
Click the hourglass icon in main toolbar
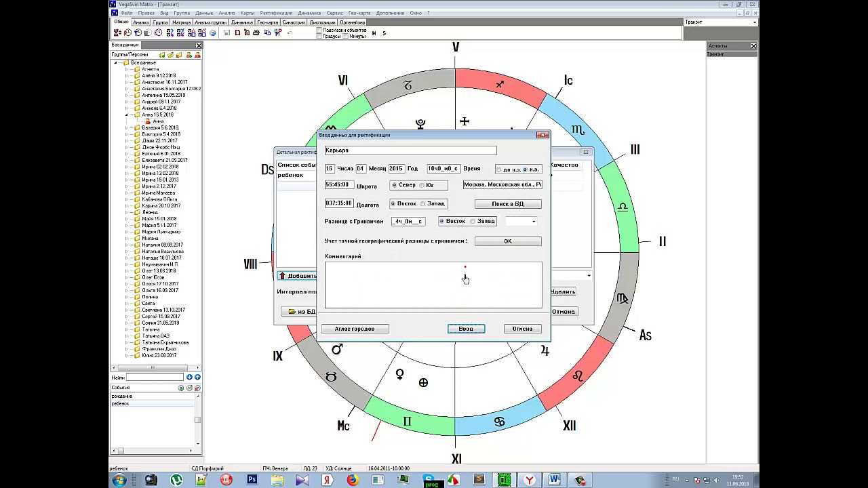(117, 33)
